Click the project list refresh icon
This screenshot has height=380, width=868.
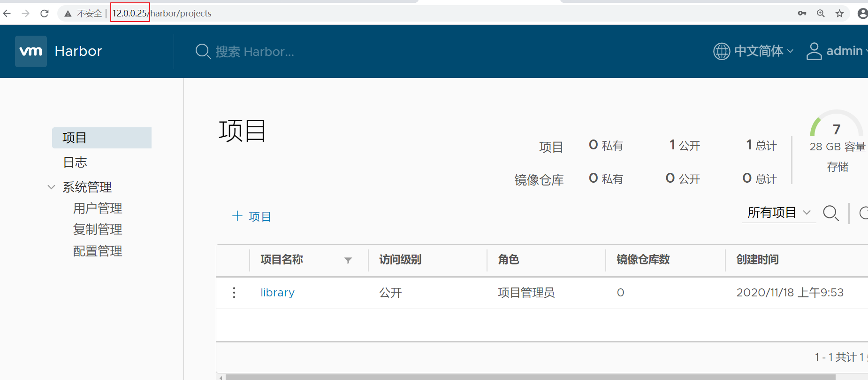click(864, 213)
